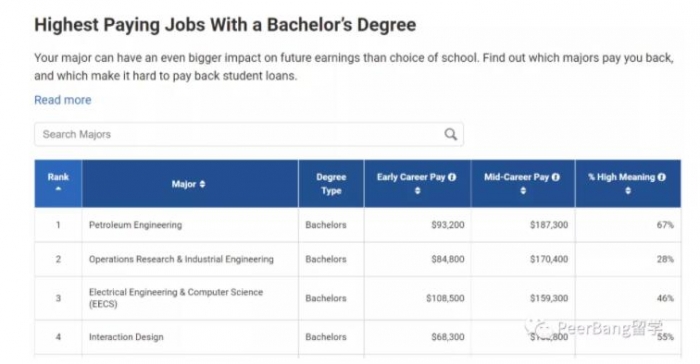Viewport: 700px width, 364px height.
Task: Sort table by Major column arrows
Action: click(x=202, y=184)
